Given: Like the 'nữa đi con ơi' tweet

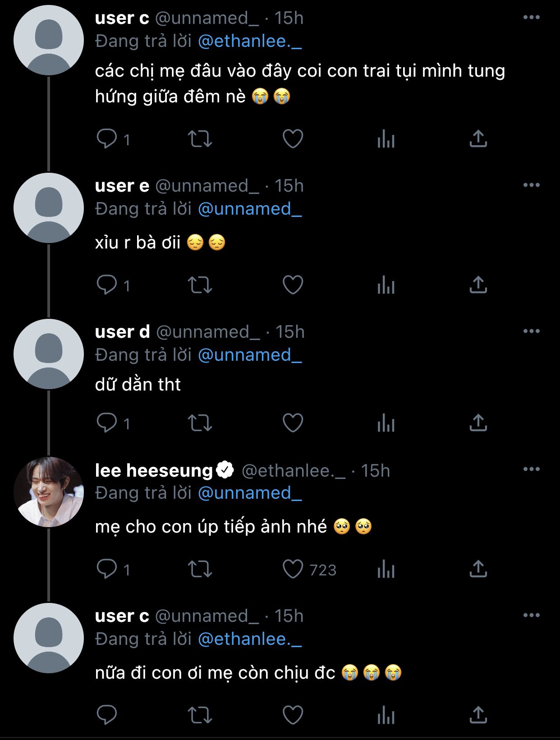Looking at the screenshot, I should [x=293, y=715].
